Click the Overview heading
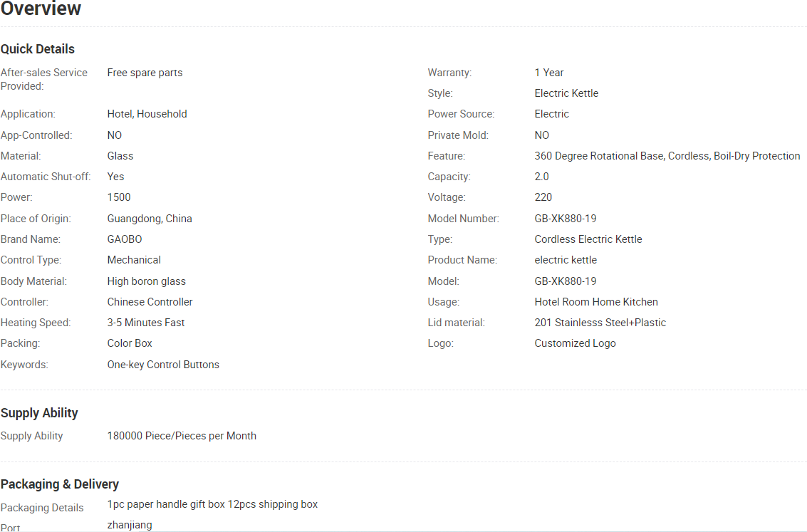The image size is (807, 532). (41, 9)
